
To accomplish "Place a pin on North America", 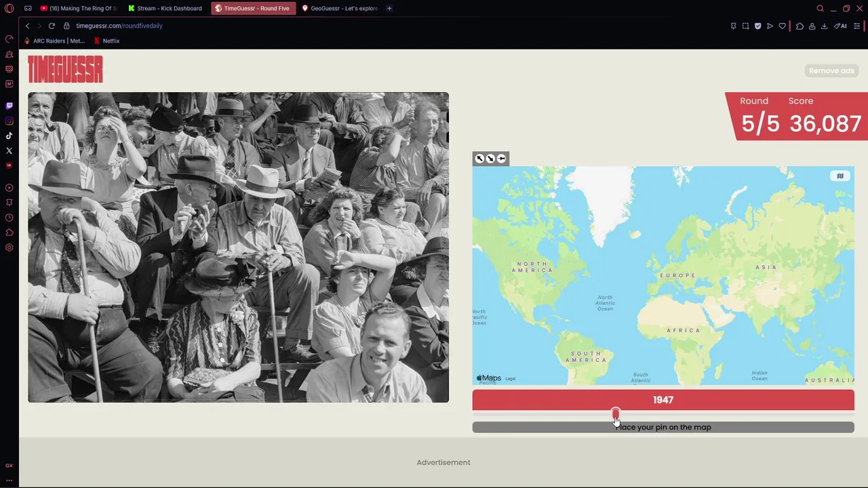I will click(532, 267).
